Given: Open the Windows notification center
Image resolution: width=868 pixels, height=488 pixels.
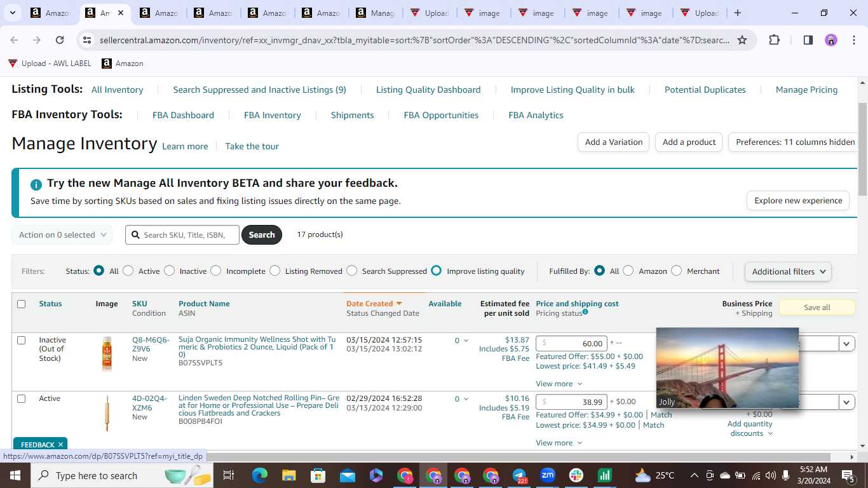Looking at the screenshot, I should click(x=848, y=475).
